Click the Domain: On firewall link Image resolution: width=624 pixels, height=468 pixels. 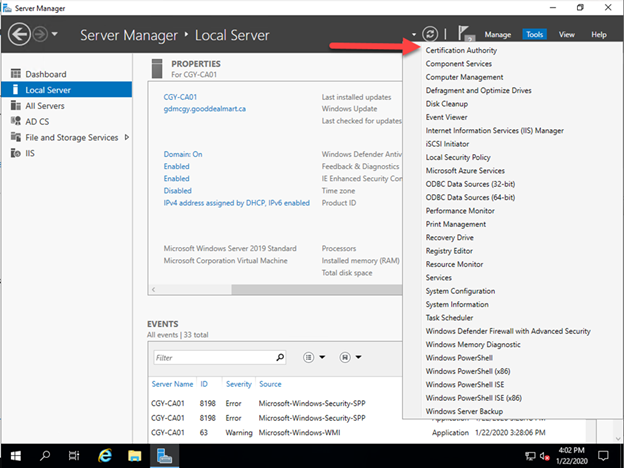[183, 154]
